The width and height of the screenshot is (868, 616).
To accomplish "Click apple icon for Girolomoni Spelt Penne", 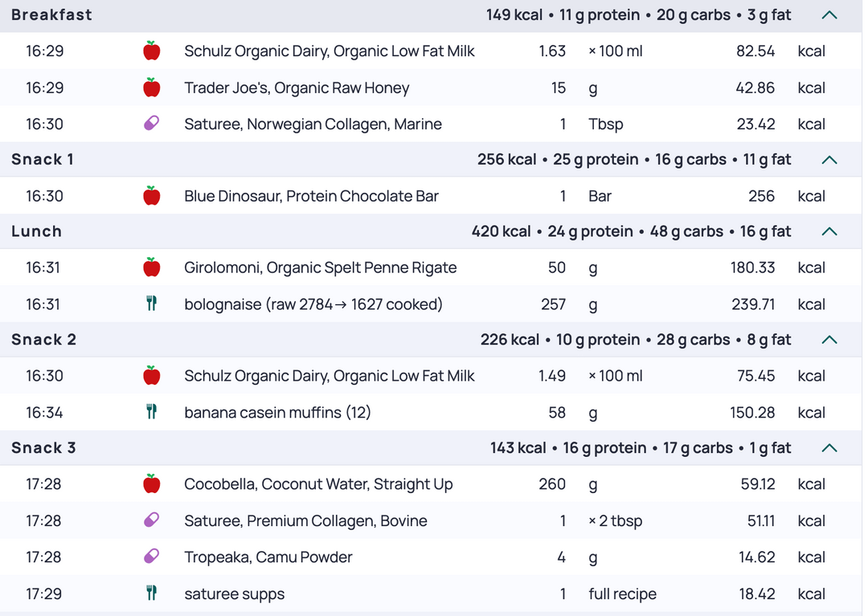I will coord(151,267).
